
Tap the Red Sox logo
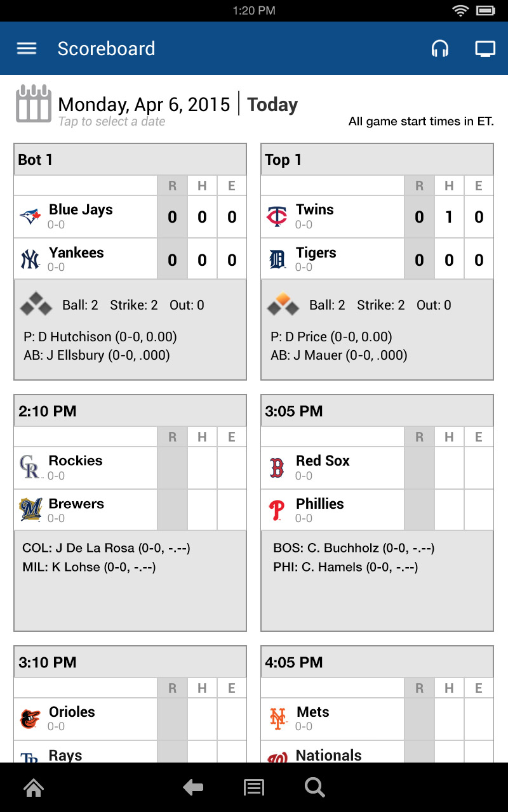tap(277, 468)
